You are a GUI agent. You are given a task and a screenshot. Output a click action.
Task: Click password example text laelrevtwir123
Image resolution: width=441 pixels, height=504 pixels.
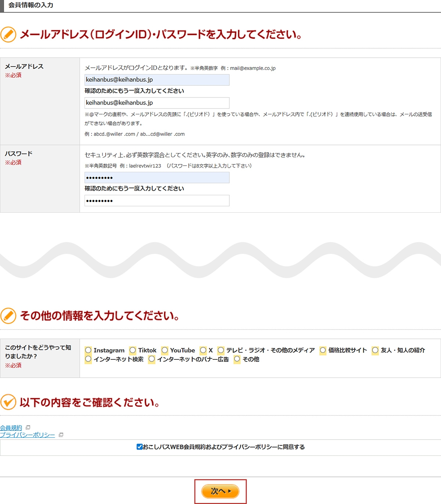[x=145, y=166]
